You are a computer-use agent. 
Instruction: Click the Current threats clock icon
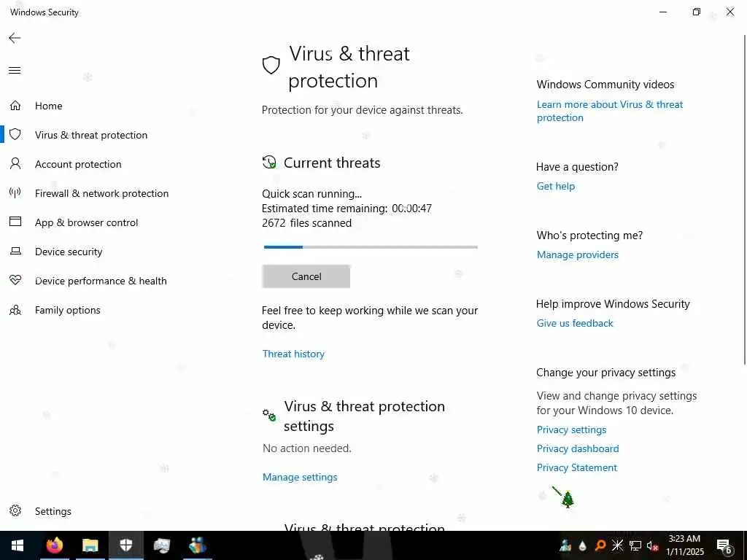point(269,162)
